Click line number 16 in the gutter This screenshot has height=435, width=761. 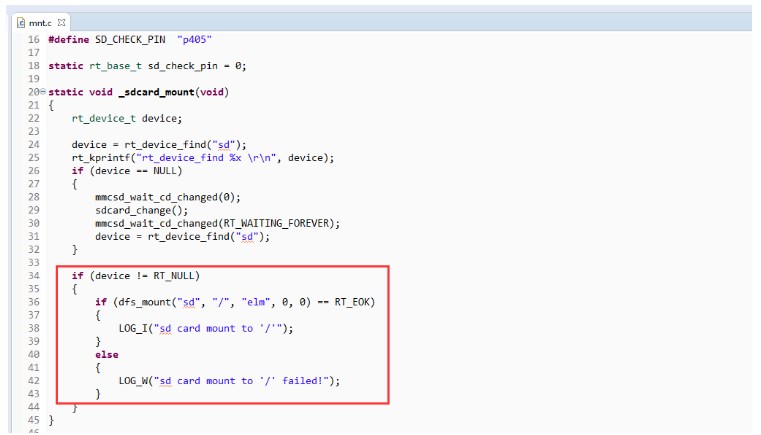(33, 40)
